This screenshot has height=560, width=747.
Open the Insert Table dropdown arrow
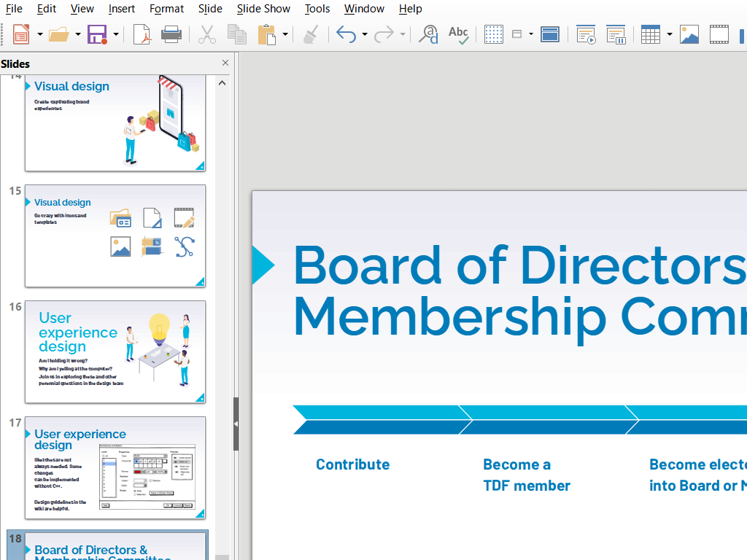[669, 34]
